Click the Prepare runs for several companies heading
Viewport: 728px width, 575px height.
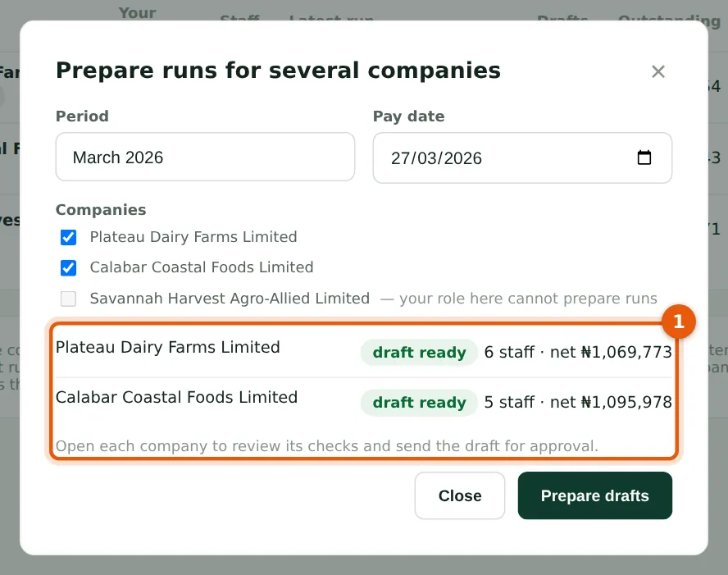tap(278, 71)
